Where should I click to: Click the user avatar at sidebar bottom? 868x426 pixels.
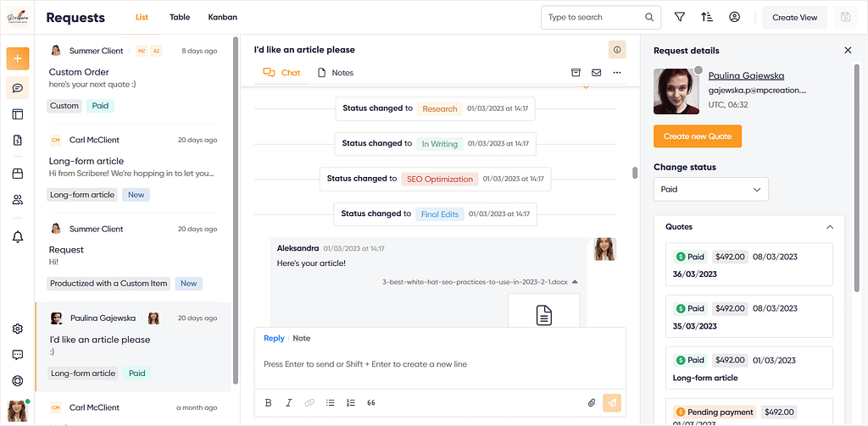click(x=17, y=411)
